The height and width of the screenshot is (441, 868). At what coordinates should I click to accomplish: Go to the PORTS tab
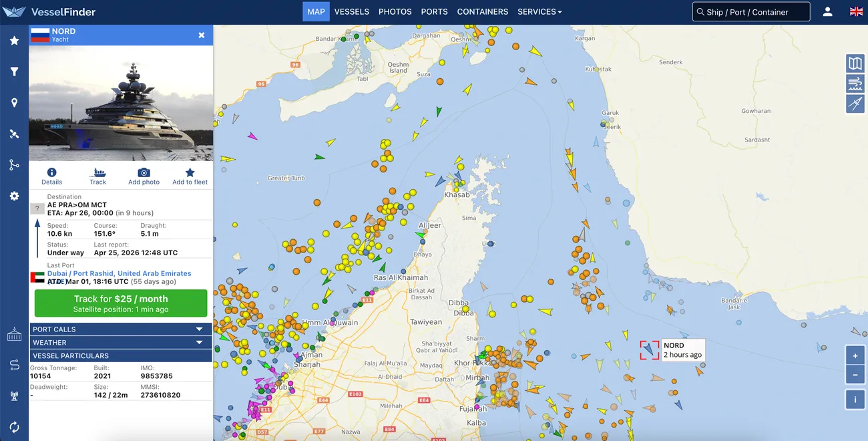(434, 12)
